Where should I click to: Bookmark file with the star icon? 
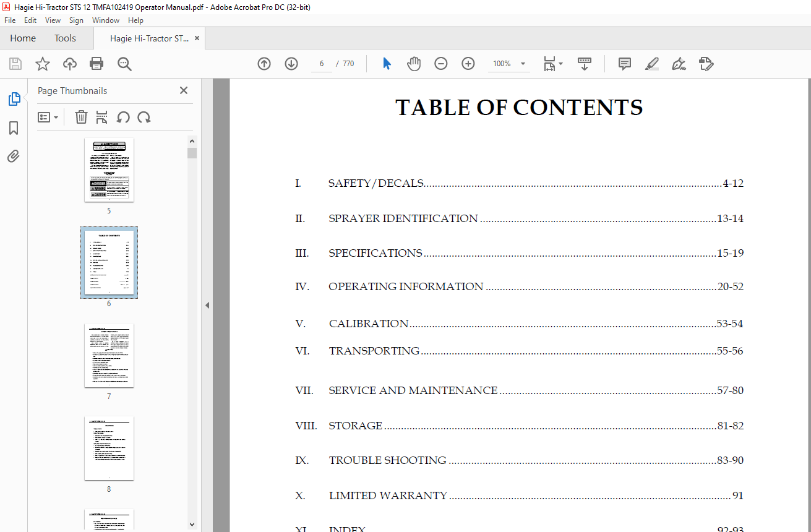pos(42,64)
